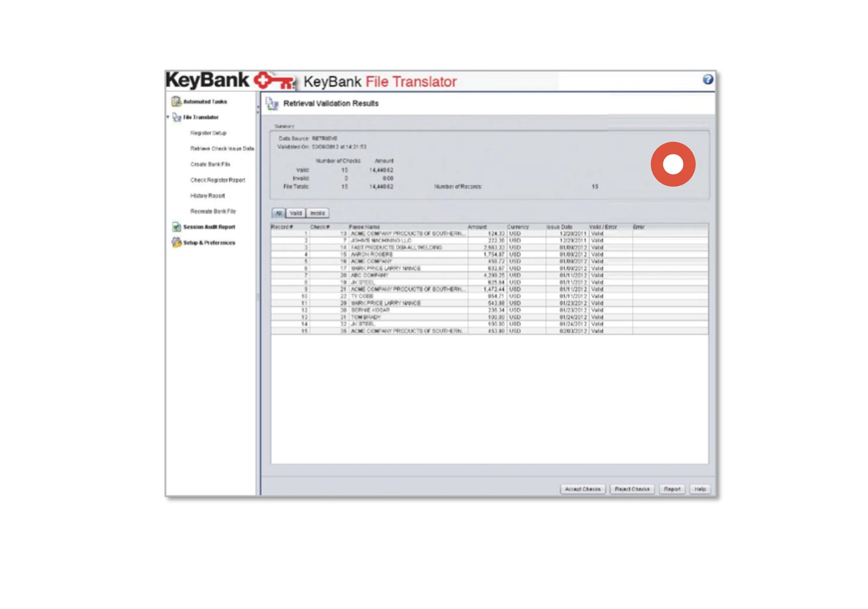This screenshot has width=868, height=609.
Task: Sort checks by the Amount column header
Action: 477,227
